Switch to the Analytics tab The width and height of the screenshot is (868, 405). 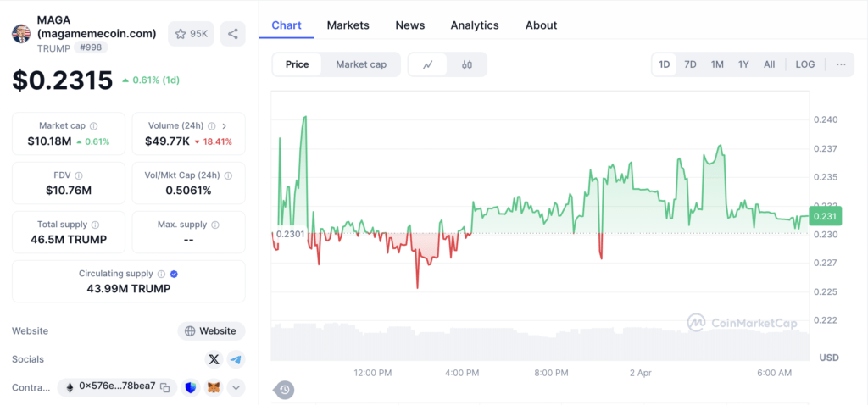point(475,25)
